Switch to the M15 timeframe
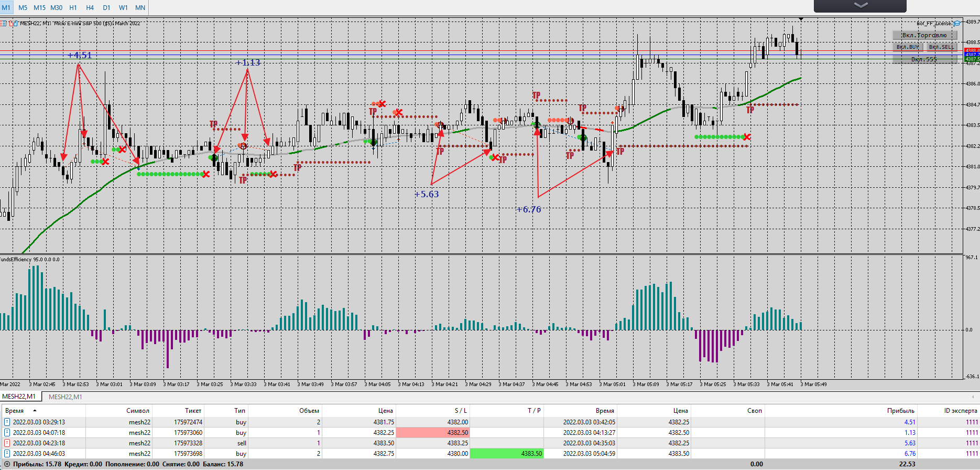980x470 pixels. (x=39, y=7)
